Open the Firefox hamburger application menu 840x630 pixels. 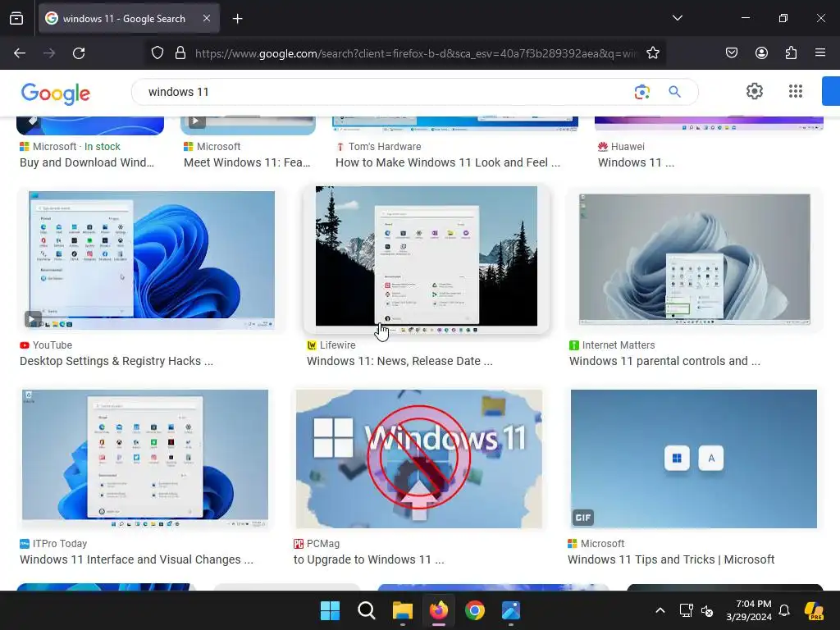point(820,53)
